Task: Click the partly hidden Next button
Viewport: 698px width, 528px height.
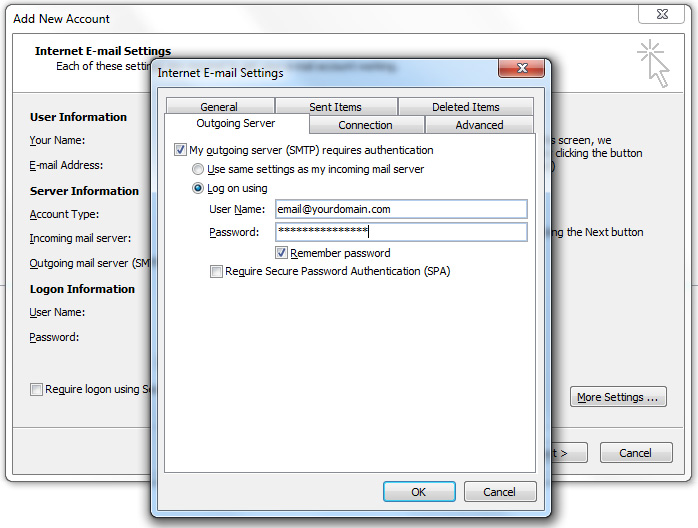Action: tap(569, 453)
